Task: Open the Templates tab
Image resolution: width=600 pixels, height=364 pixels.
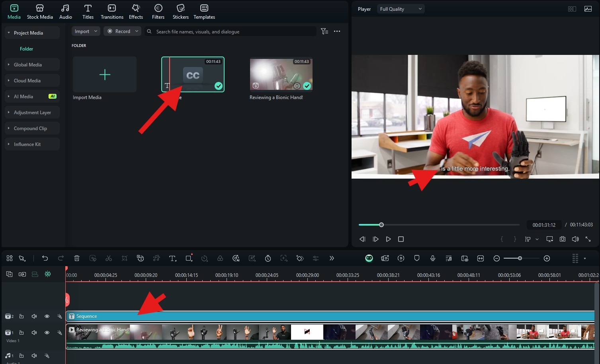Action: pyautogui.click(x=204, y=12)
